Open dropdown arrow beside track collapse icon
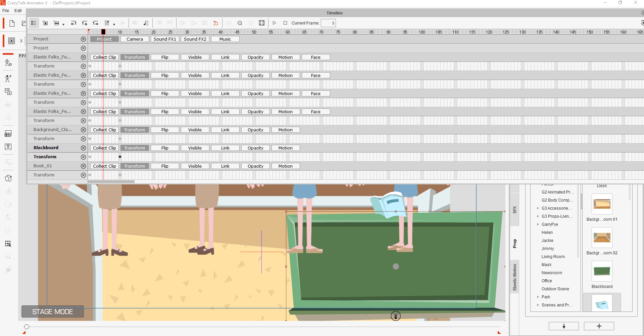 click(63, 24)
